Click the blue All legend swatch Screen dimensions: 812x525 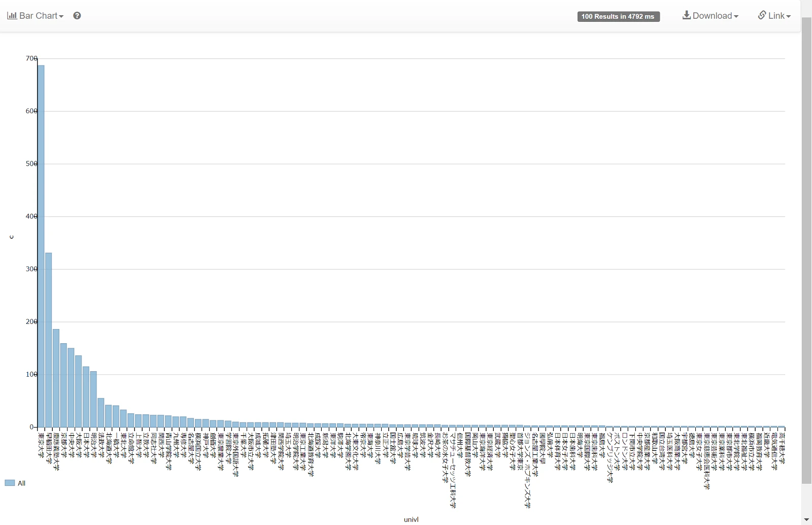click(x=10, y=483)
